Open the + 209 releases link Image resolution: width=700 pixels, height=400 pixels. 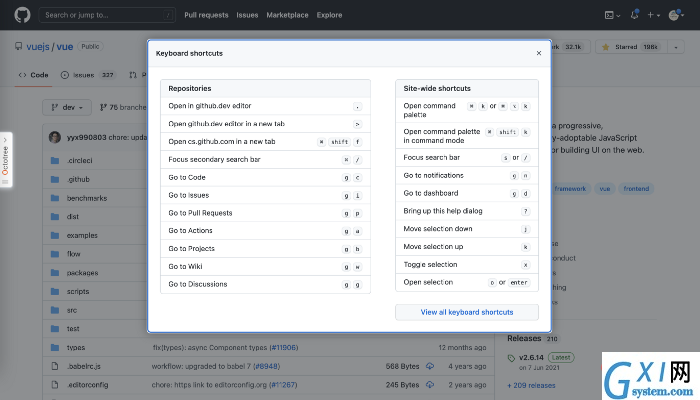531,385
